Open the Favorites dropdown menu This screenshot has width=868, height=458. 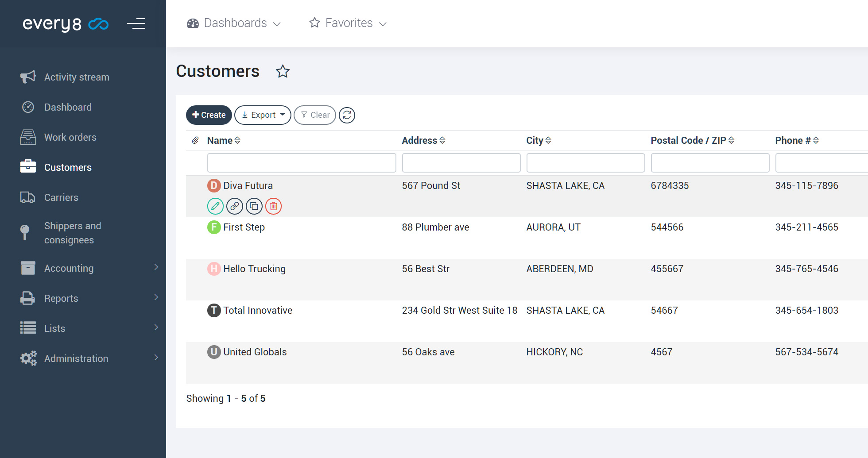point(348,23)
